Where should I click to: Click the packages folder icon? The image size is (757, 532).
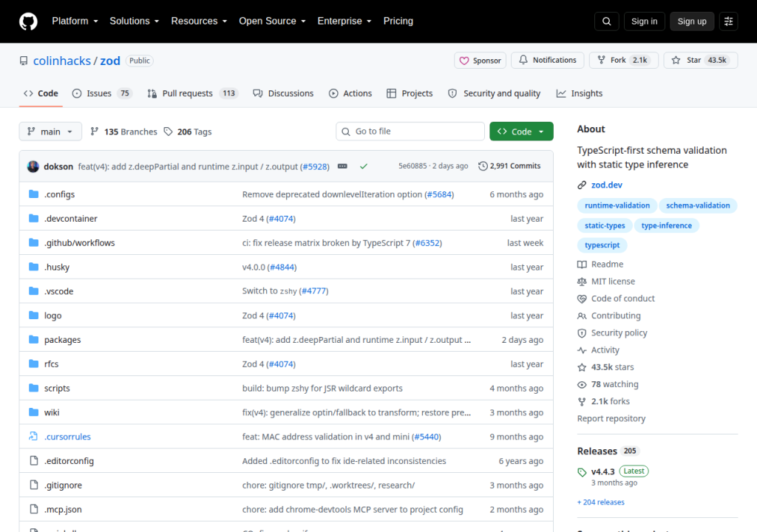pyautogui.click(x=33, y=339)
